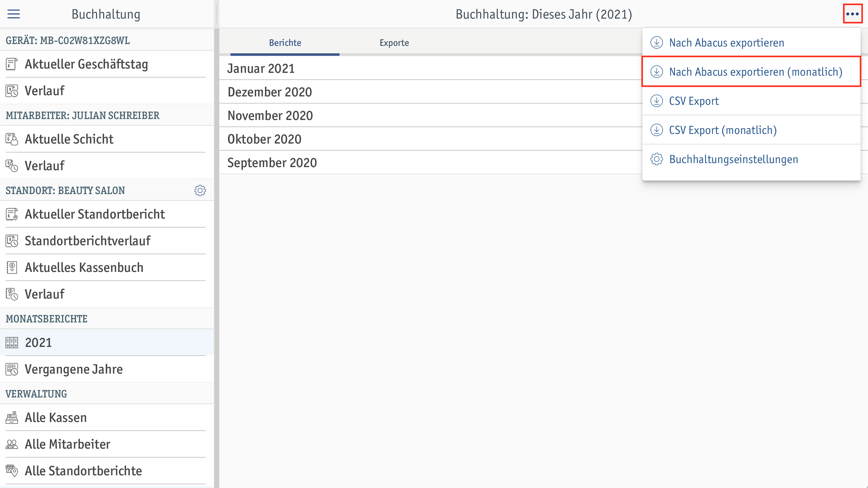This screenshot has width=868, height=488.
Task: Click the Verlauf icon under Gerät section
Action: pyautogui.click(x=12, y=91)
